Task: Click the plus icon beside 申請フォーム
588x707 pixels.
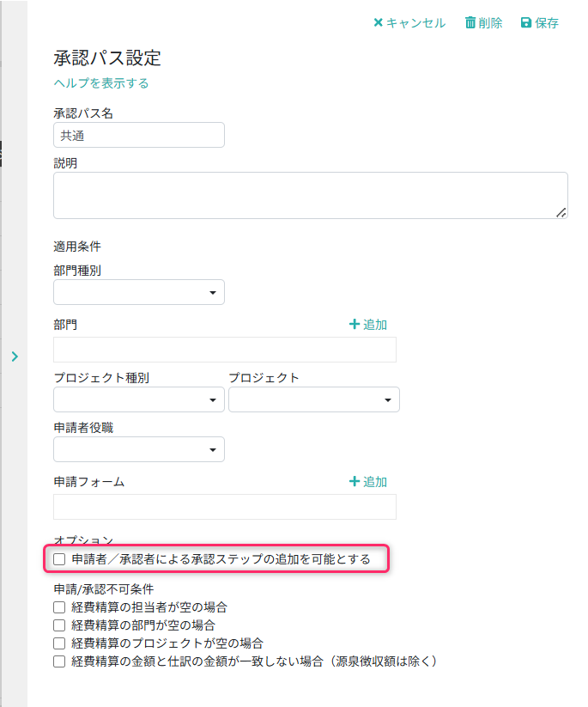Action: (x=354, y=482)
